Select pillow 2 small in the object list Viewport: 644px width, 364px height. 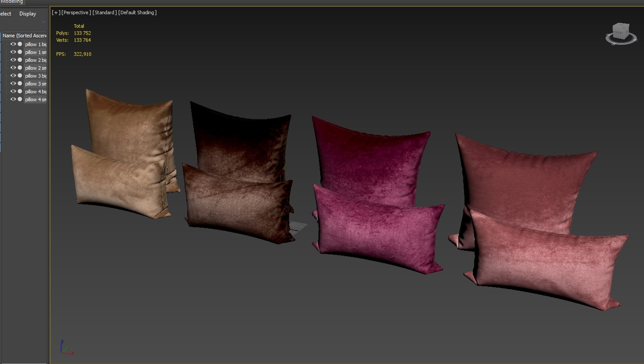(x=36, y=68)
